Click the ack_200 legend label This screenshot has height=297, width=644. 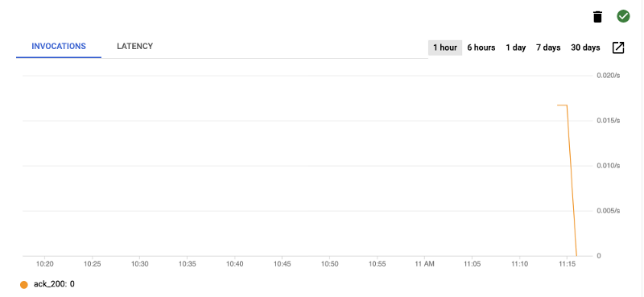[54, 284]
